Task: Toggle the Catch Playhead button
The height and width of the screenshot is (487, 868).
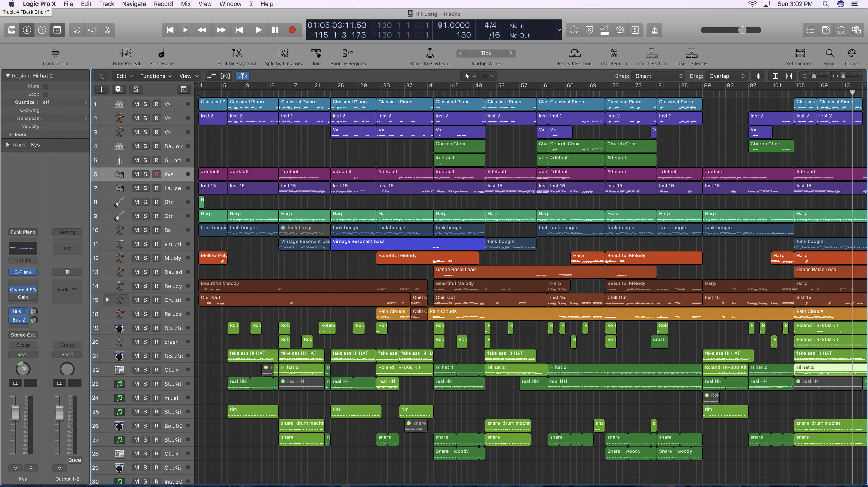Action: tap(242, 76)
